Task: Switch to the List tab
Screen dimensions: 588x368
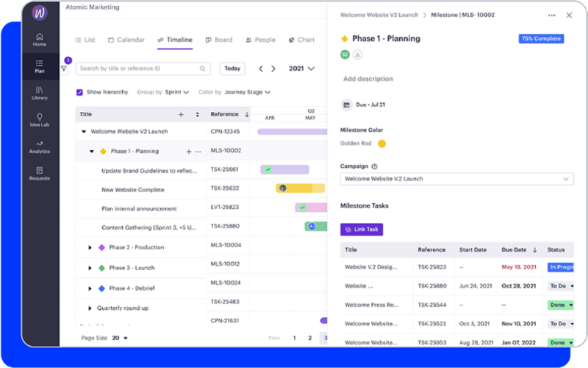Action: [x=85, y=40]
